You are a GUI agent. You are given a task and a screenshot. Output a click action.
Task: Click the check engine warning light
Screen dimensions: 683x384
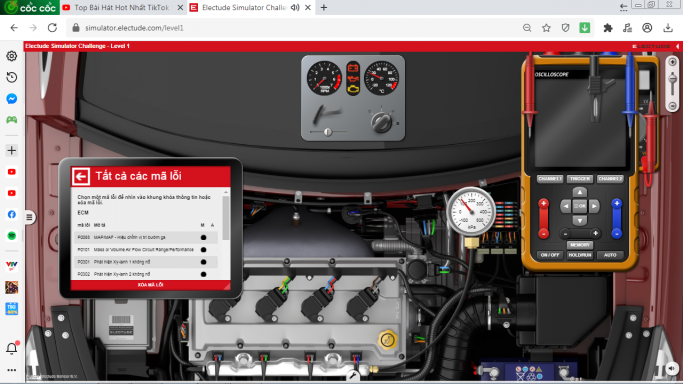coord(353,89)
